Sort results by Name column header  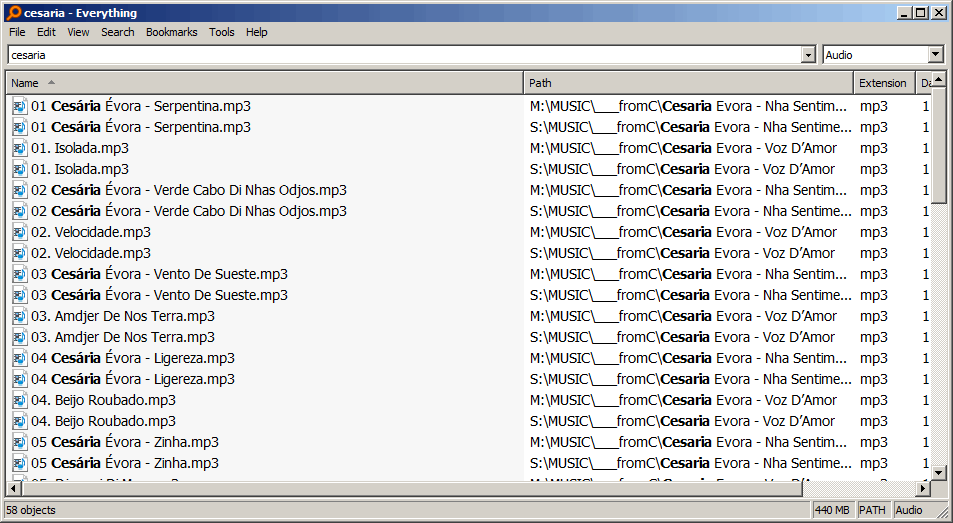(265, 83)
